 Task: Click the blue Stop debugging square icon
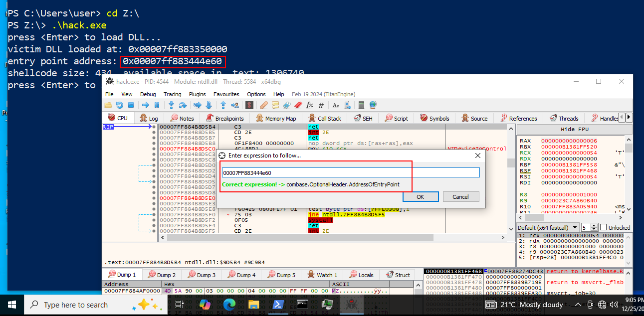coord(131,105)
